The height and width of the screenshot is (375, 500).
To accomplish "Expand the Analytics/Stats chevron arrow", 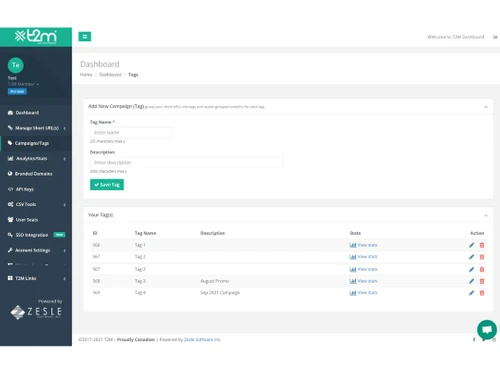I will pyautogui.click(x=64, y=159).
